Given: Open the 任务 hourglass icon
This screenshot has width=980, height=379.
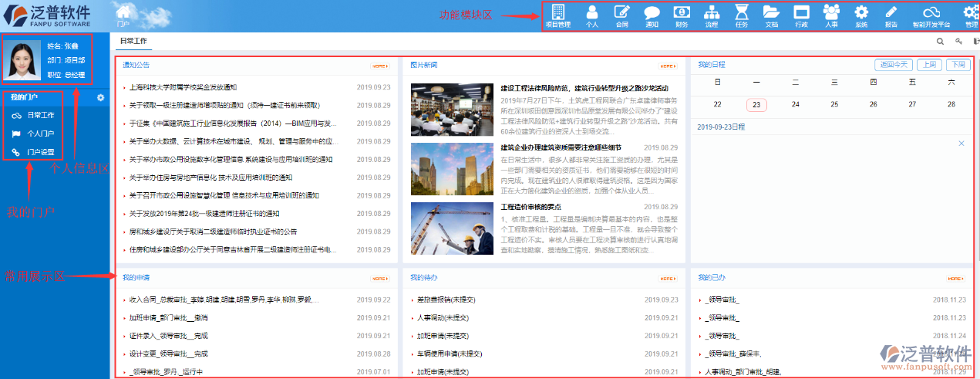Looking at the screenshot, I should [x=741, y=16].
